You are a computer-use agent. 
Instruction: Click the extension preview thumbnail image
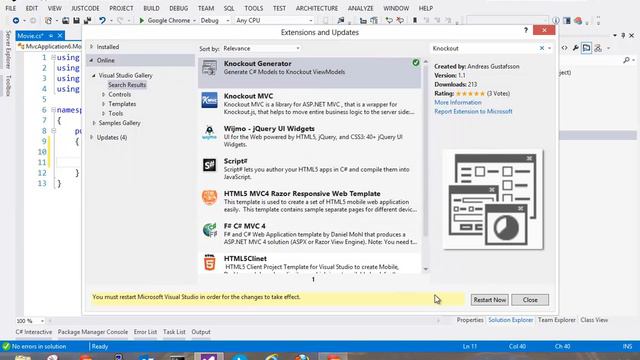tap(493, 200)
